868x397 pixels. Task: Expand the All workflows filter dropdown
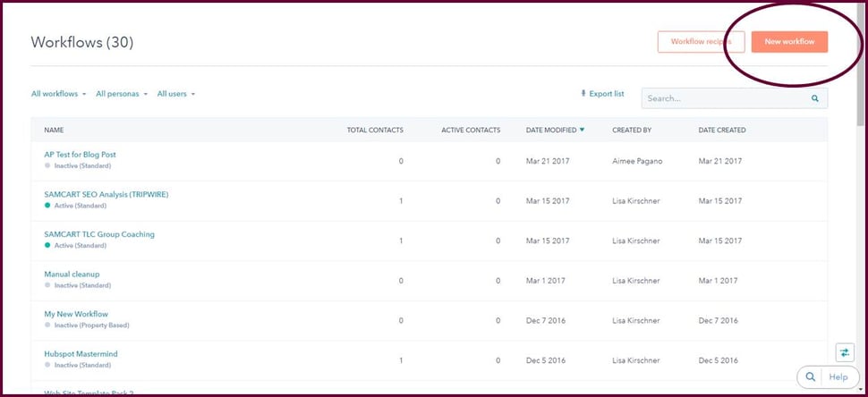58,94
